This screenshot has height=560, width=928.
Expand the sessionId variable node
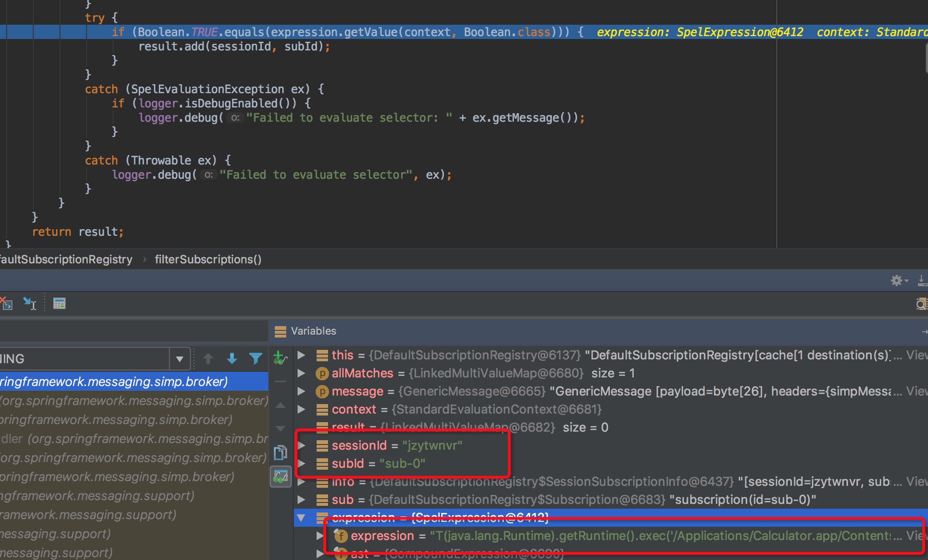[301, 445]
